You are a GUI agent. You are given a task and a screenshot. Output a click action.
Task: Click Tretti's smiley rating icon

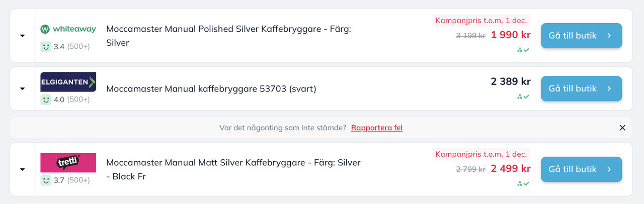46,180
